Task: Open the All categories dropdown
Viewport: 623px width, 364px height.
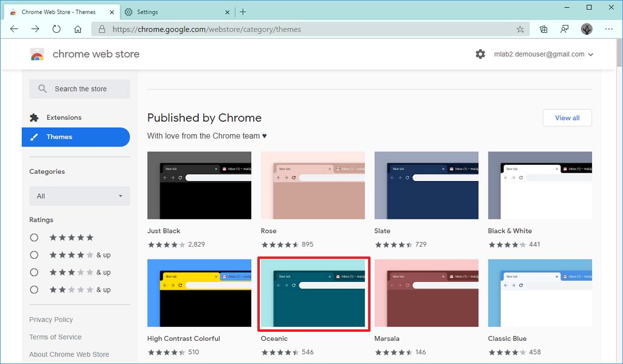Action: (79, 196)
